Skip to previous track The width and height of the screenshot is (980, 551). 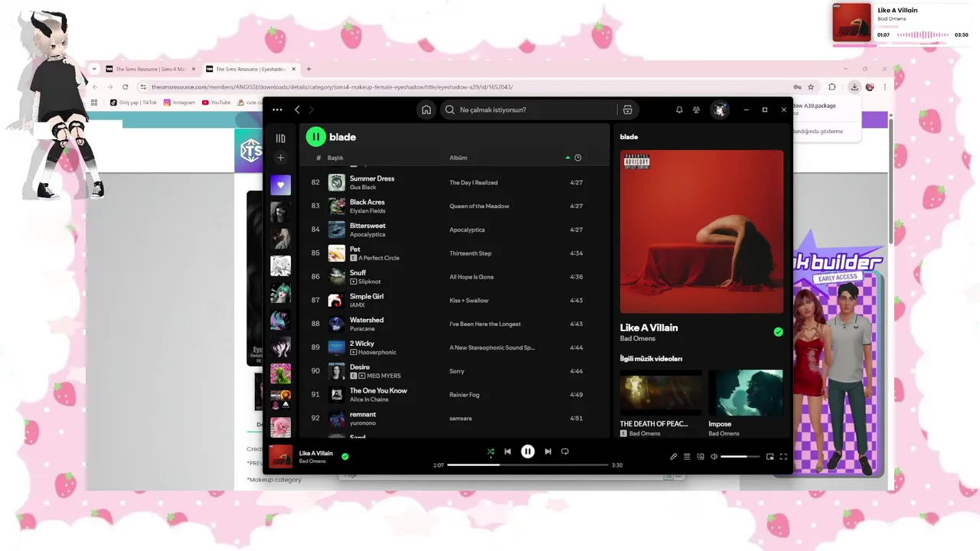tap(508, 452)
